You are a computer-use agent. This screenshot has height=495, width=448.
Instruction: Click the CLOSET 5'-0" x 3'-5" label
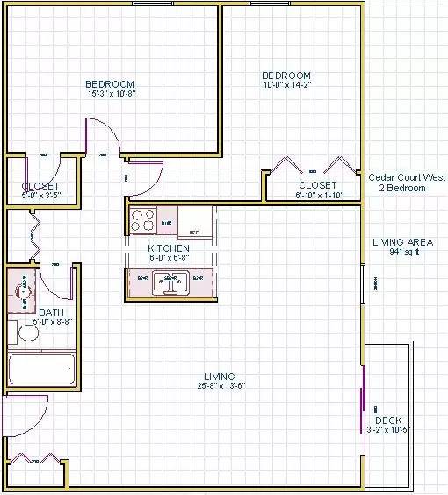40,190
